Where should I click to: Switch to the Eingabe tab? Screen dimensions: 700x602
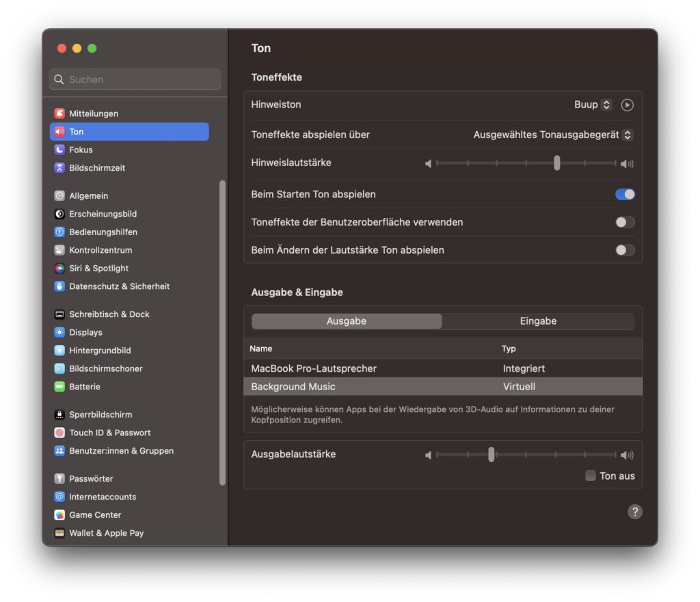tap(538, 320)
